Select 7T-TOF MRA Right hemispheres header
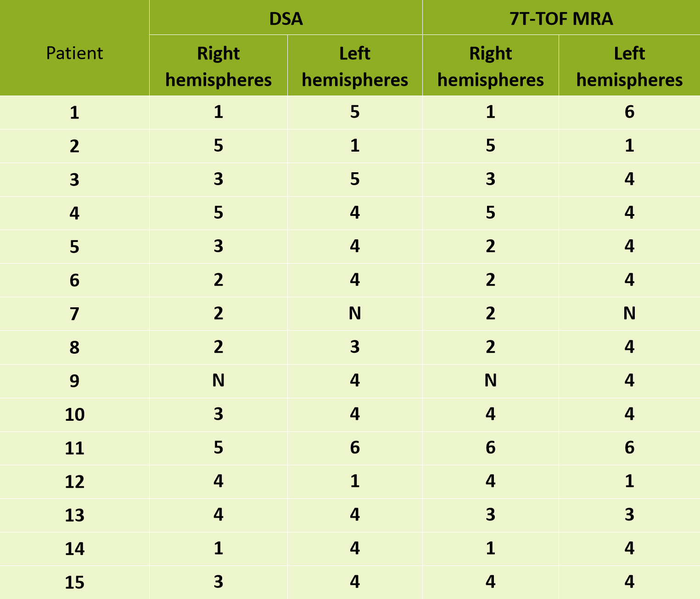This screenshot has height=599, width=700. click(x=490, y=67)
